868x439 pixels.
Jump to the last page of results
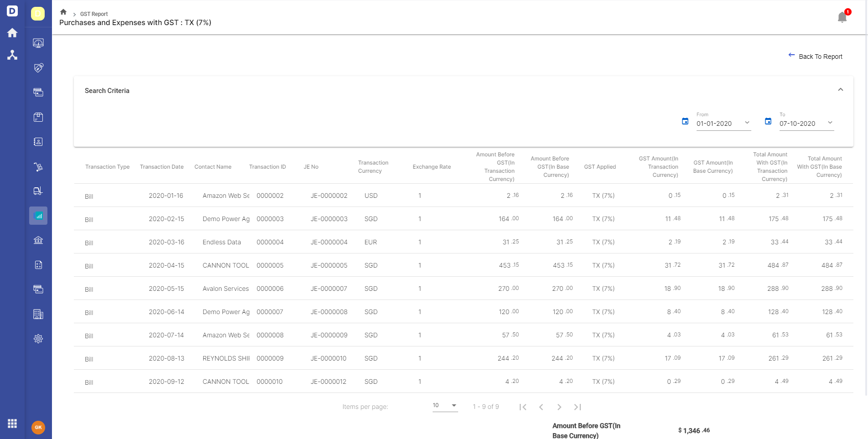[578, 407]
